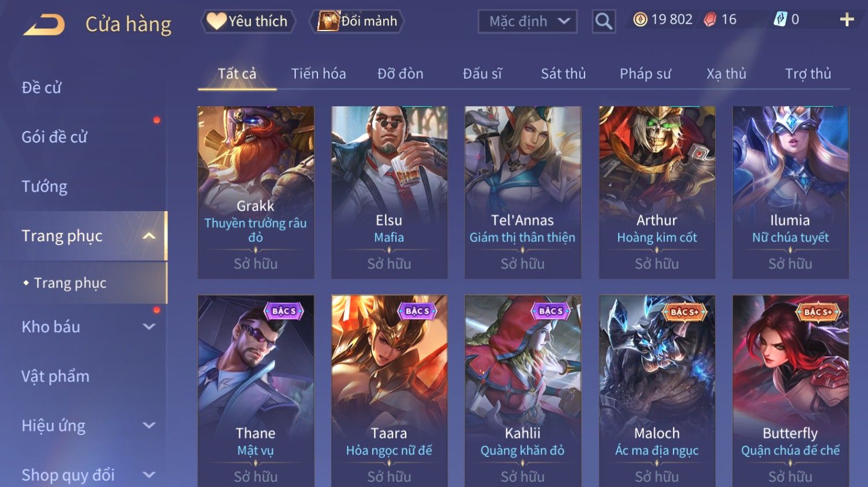The width and height of the screenshot is (868, 487).
Task: Click the gold coin balance icon
Action: click(640, 20)
